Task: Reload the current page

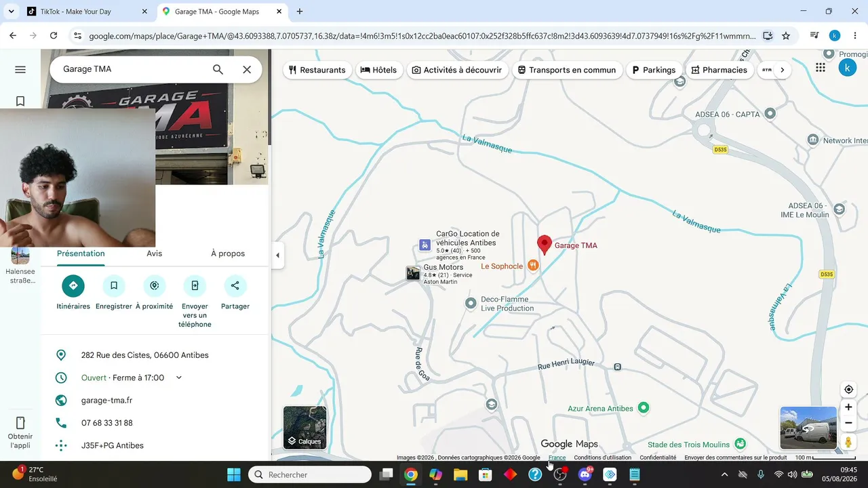Action: click(54, 36)
